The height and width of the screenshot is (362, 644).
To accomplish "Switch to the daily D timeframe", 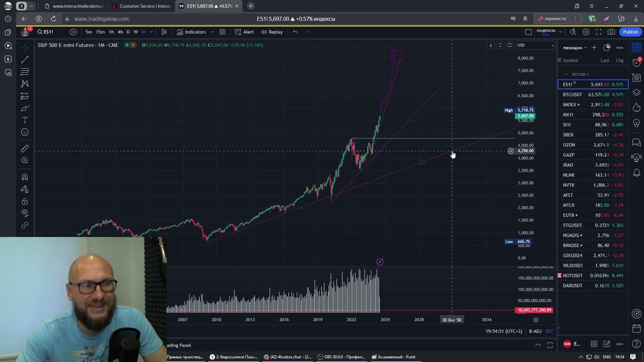I will (x=128, y=32).
